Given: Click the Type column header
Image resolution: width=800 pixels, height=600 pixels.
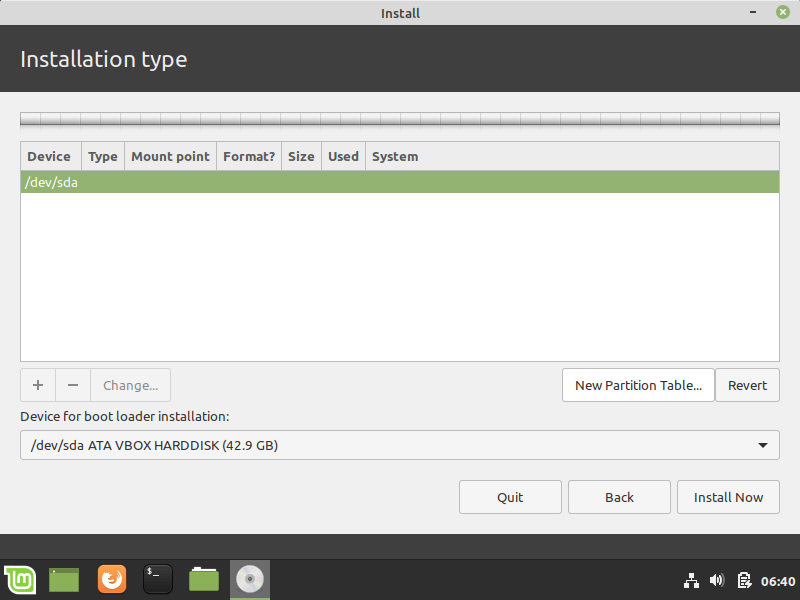Looking at the screenshot, I should pos(103,156).
